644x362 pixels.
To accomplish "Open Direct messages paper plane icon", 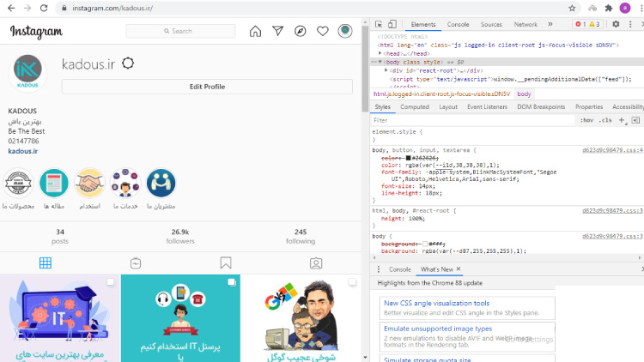I will point(277,32).
